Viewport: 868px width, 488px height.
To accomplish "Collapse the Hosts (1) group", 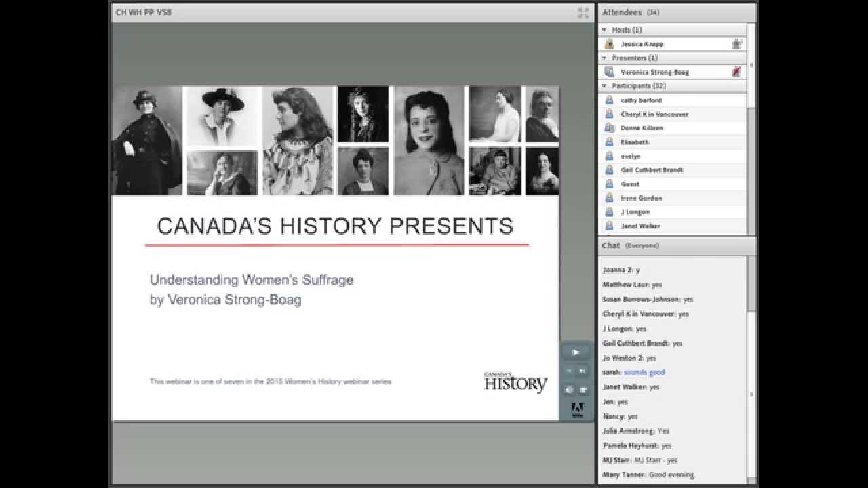I will pyautogui.click(x=604, y=30).
